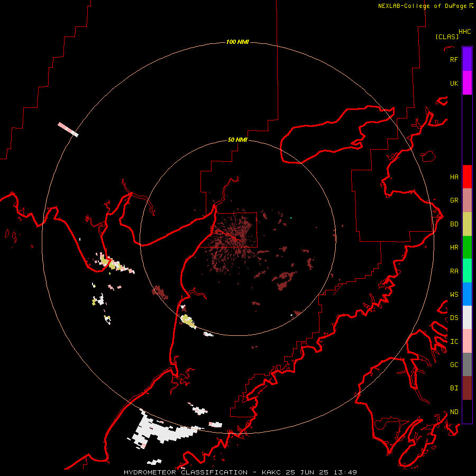The image size is (476, 476).
Task: Click the HA red legend swatch
Action: click(467, 177)
